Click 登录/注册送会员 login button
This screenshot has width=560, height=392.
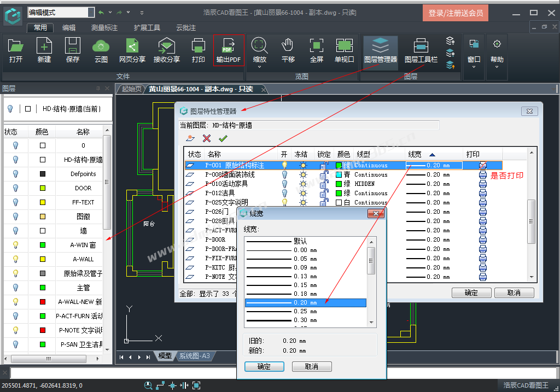[456, 13]
